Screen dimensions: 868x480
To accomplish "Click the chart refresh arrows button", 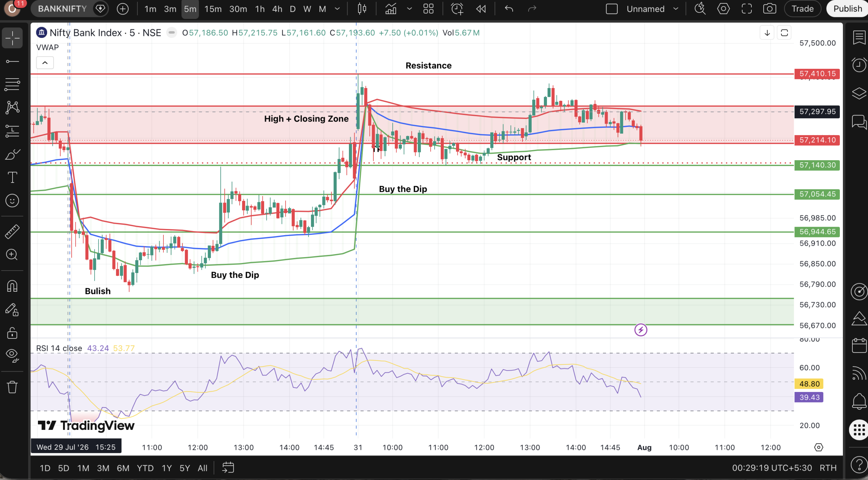I will [784, 33].
